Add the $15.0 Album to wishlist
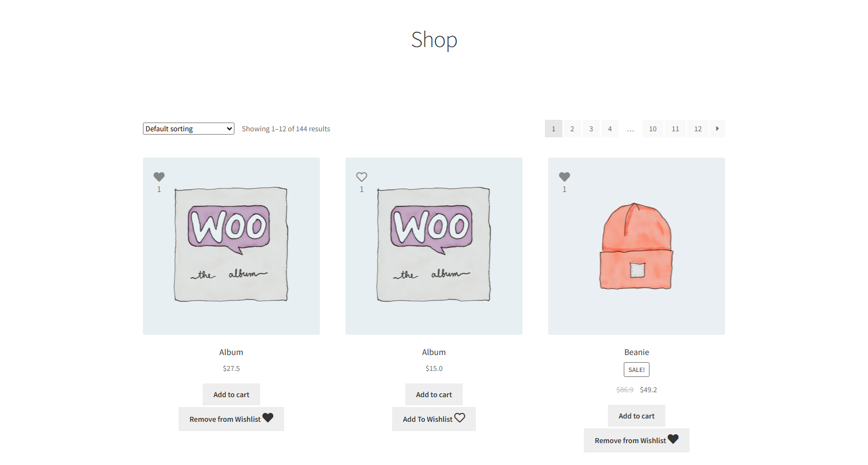The height and width of the screenshot is (465, 868). pos(434,419)
